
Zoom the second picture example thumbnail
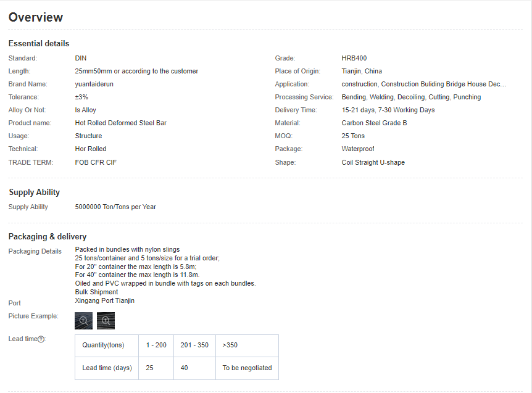click(106, 321)
